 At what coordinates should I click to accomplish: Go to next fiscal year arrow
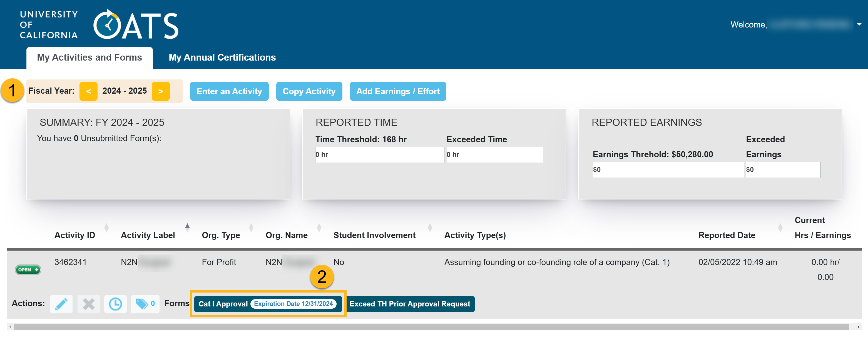tap(160, 91)
